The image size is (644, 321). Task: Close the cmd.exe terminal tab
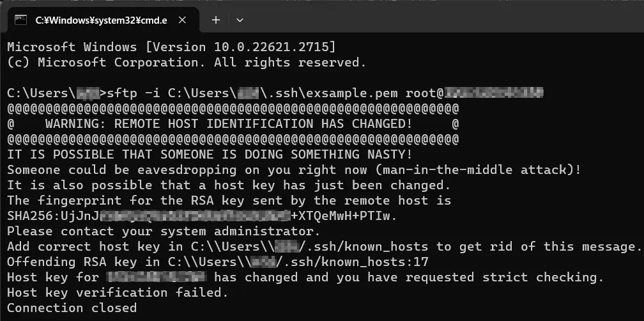pos(182,20)
